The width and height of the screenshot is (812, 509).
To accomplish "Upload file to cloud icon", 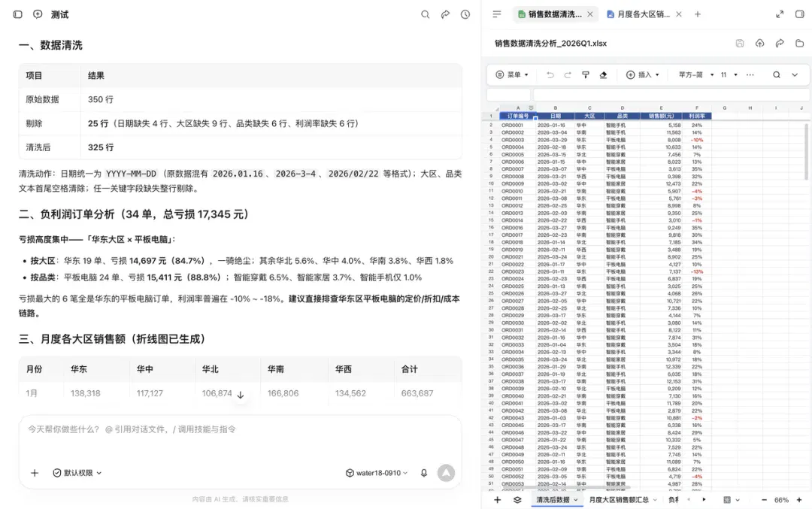I will [x=759, y=44].
